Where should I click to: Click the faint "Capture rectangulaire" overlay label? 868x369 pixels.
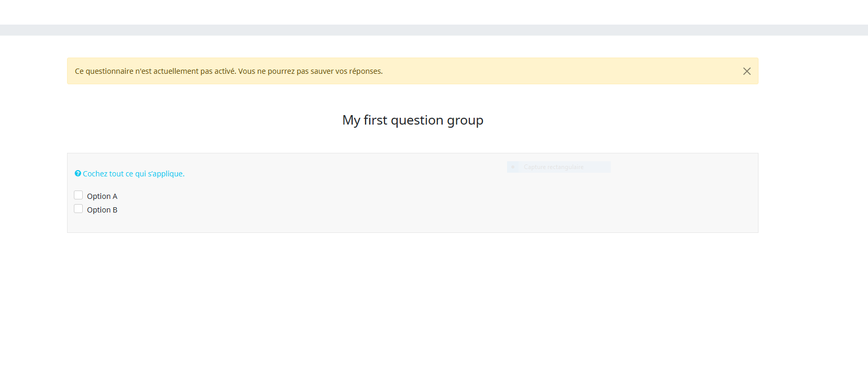coord(553,167)
